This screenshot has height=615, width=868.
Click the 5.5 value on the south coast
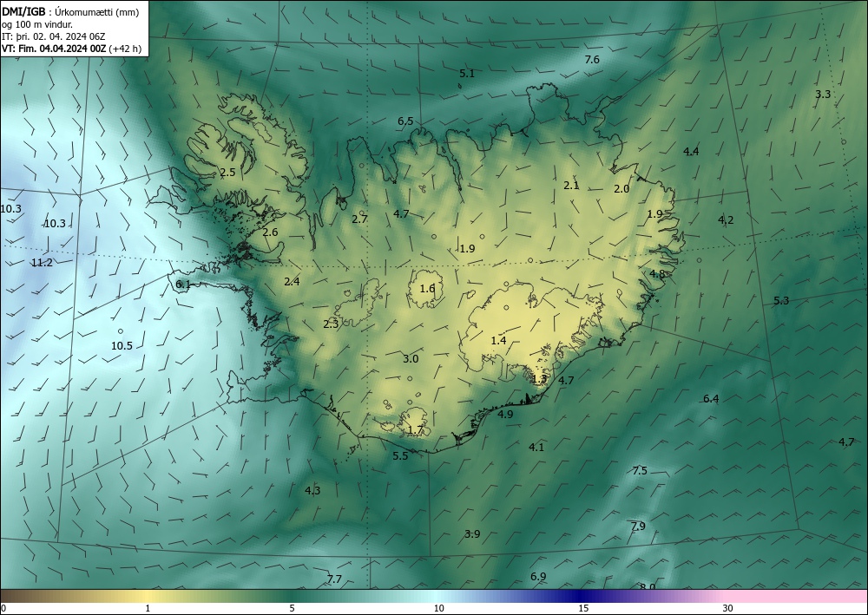400,456
